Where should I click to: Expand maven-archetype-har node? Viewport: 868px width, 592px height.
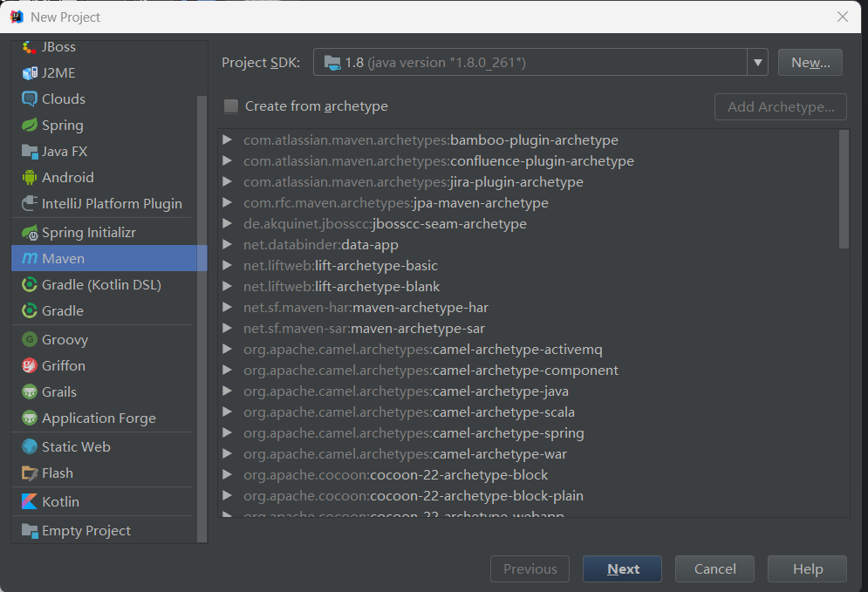click(227, 308)
